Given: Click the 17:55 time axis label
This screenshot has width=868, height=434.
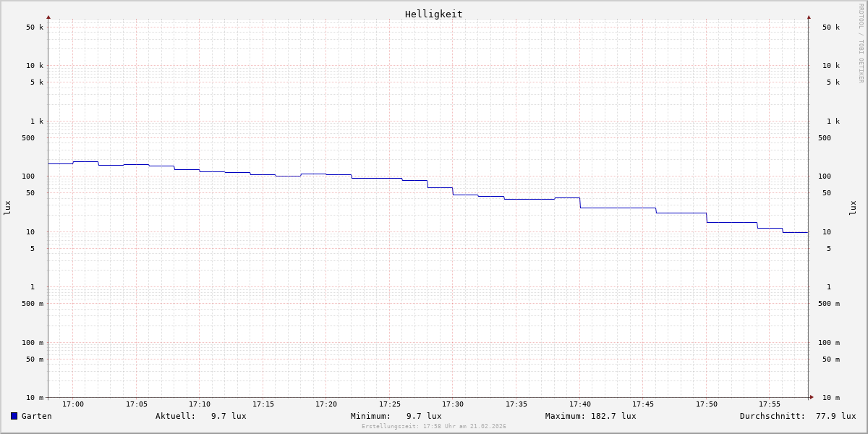Looking at the screenshot, I should point(770,404).
